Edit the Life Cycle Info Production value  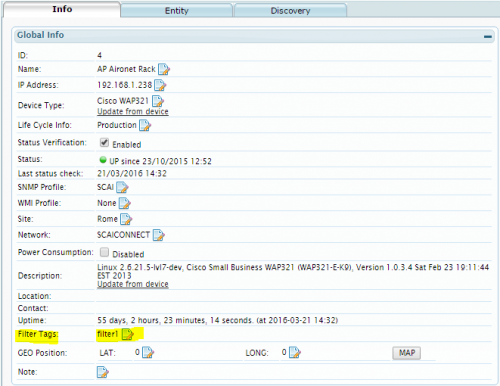(x=145, y=125)
